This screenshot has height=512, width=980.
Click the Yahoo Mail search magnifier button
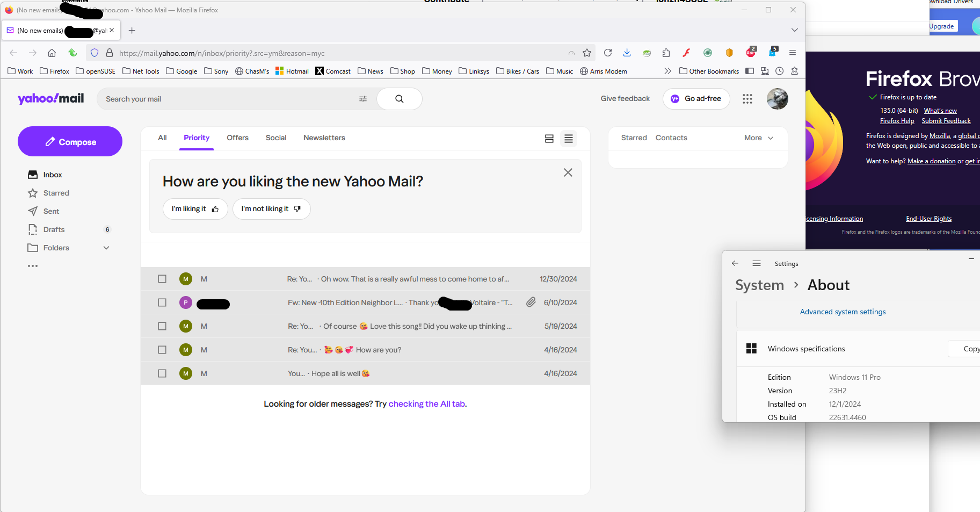pyautogui.click(x=400, y=99)
